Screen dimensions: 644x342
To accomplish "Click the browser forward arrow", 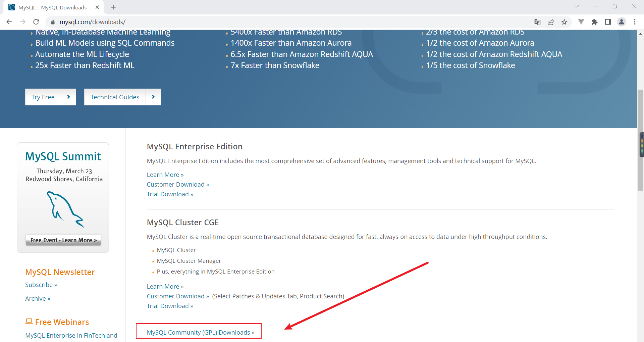I will click(x=22, y=22).
